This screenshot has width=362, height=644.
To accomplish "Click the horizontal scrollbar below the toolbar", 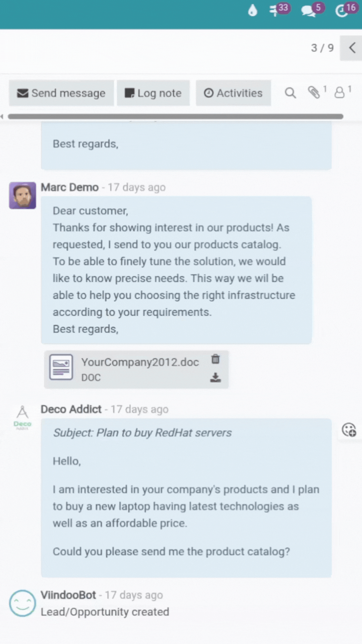I will tap(175, 116).
